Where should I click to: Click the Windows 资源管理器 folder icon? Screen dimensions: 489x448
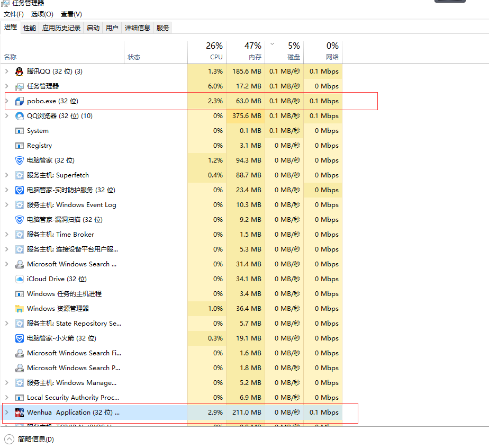coord(19,308)
